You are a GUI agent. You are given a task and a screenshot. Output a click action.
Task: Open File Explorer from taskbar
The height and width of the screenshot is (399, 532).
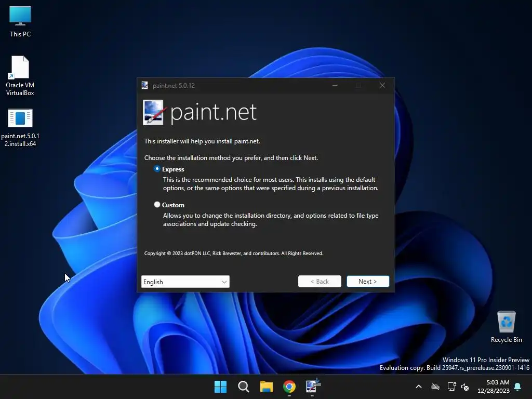[x=267, y=387]
